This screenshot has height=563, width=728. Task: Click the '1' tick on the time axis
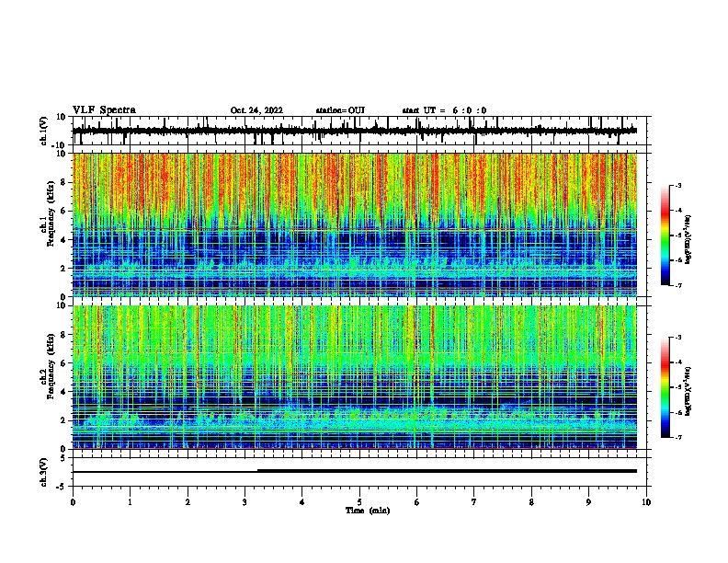[x=130, y=502]
